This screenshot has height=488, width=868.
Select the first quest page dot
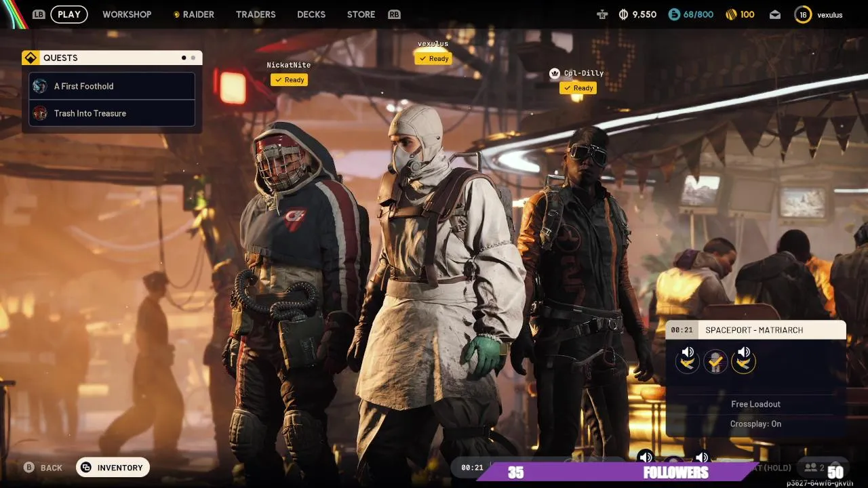pyautogui.click(x=184, y=58)
